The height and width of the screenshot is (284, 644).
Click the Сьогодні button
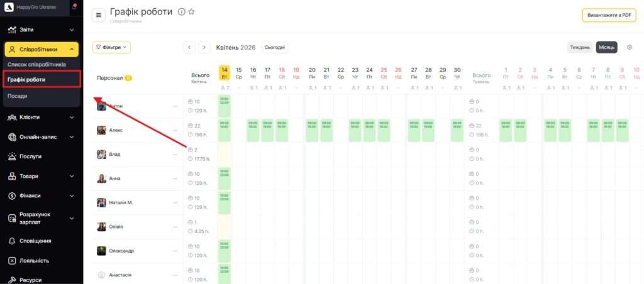[274, 47]
